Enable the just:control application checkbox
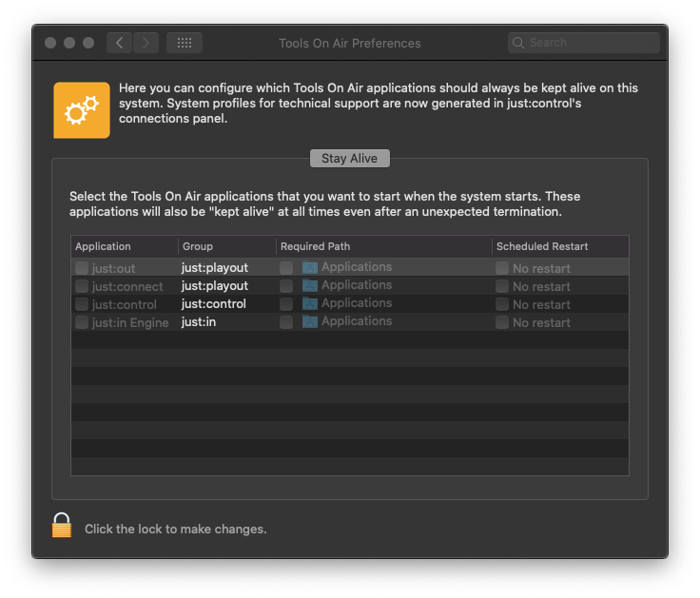Viewport: 700px width, 598px height. click(82, 304)
